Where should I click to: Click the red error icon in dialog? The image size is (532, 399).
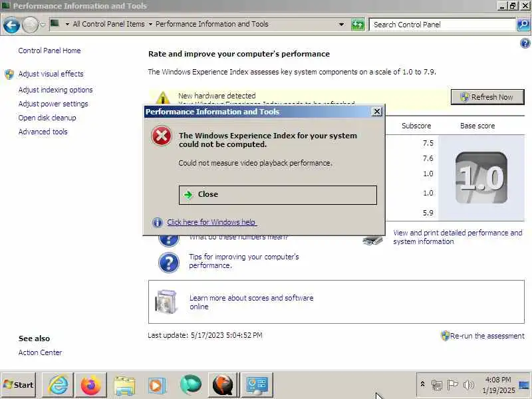(161, 136)
